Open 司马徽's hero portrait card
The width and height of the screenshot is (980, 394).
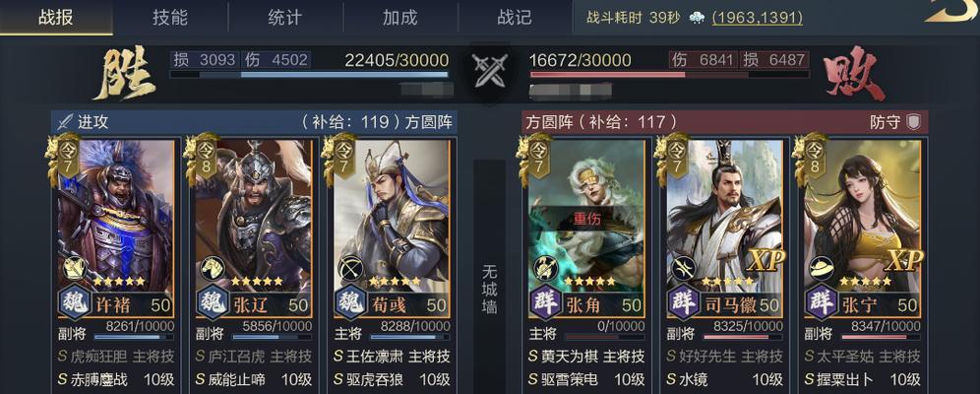(724, 228)
